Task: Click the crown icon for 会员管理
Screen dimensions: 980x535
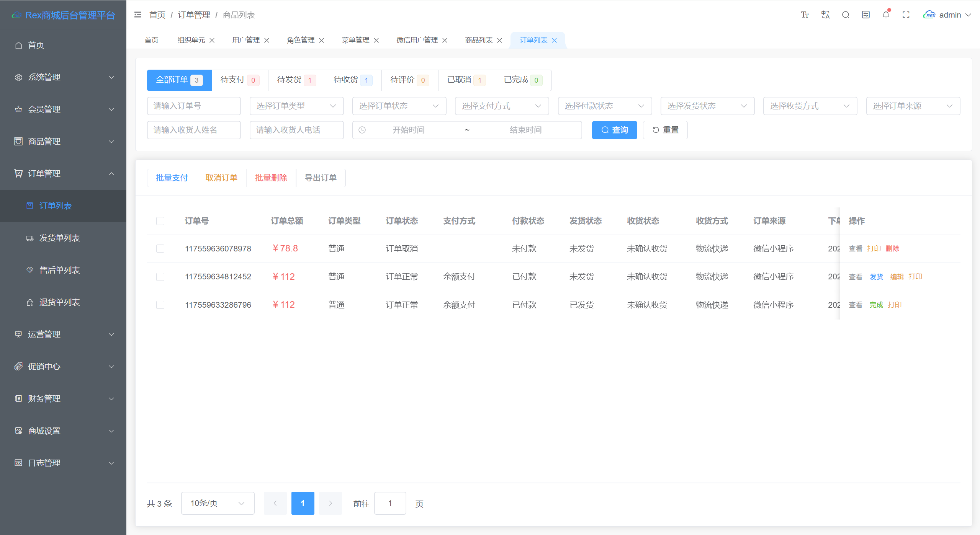Action: click(18, 109)
